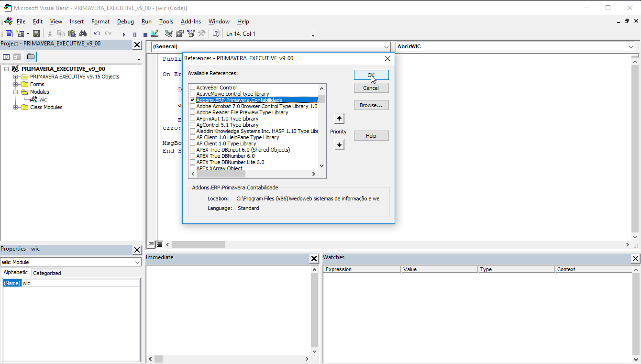Switch to the Categorized properties tab
Viewport: 641px width, 364px height.
47,273
